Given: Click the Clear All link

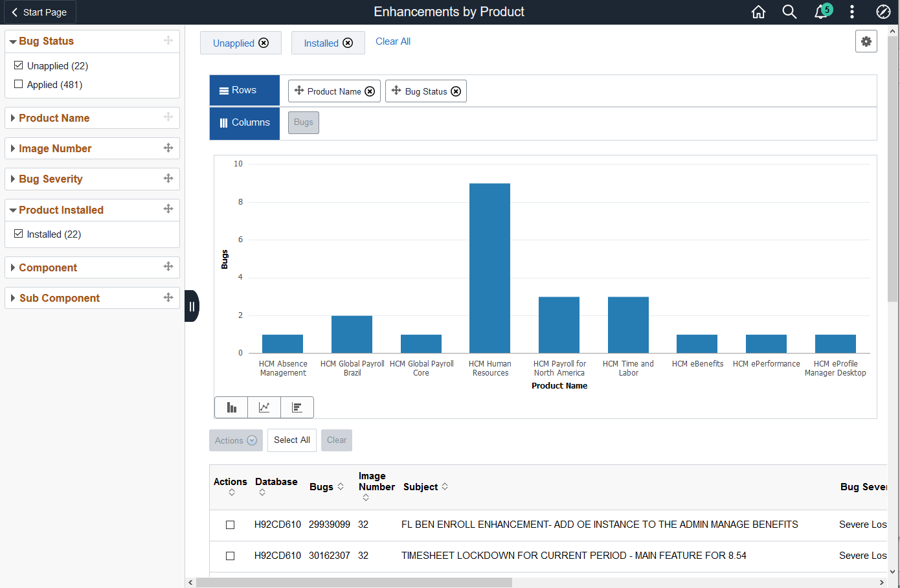Looking at the screenshot, I should pyautogui.click(x=393, y=41).
